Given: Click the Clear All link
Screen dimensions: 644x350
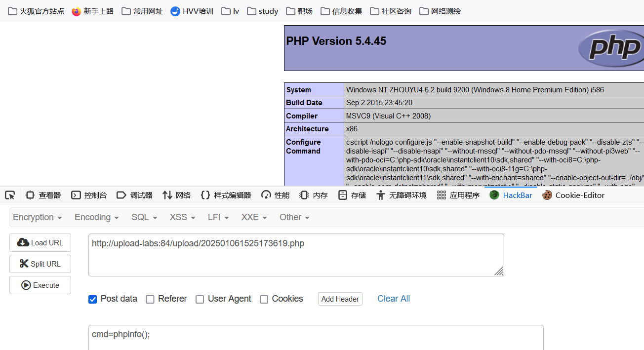Looking at the screenshot, I should [x=394, y=299].
